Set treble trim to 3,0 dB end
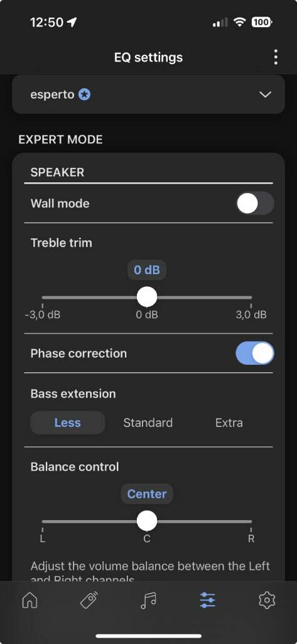The image size is (297, 644). pyautogui.click(x=251, y=297)
